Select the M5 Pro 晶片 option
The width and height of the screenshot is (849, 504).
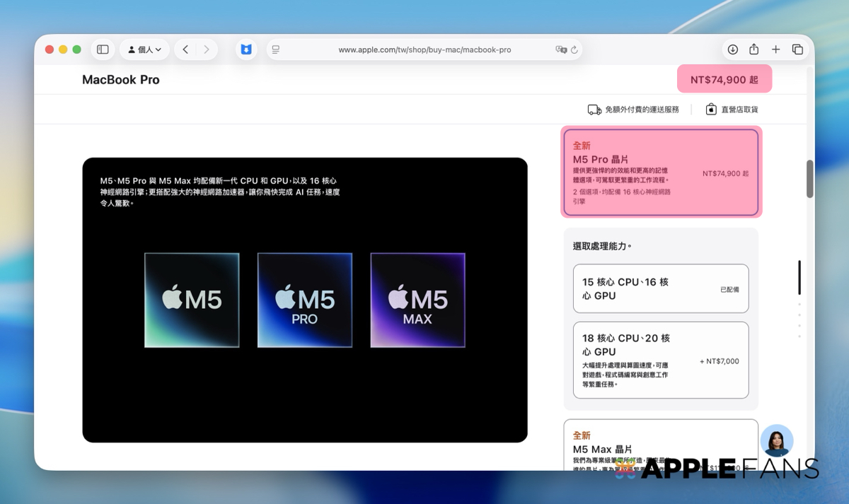661,172
